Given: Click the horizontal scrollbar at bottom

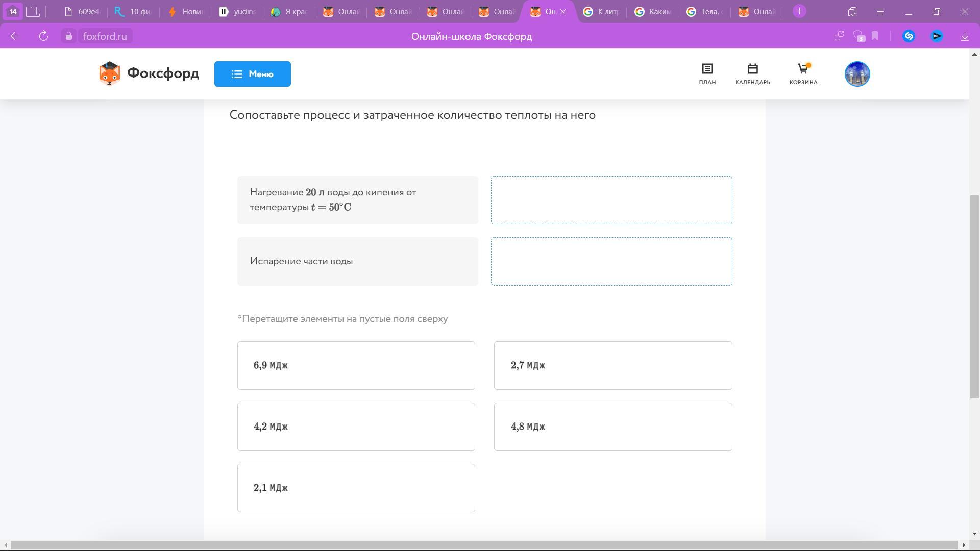Looking at the screenshot, I should click(483, 545).
